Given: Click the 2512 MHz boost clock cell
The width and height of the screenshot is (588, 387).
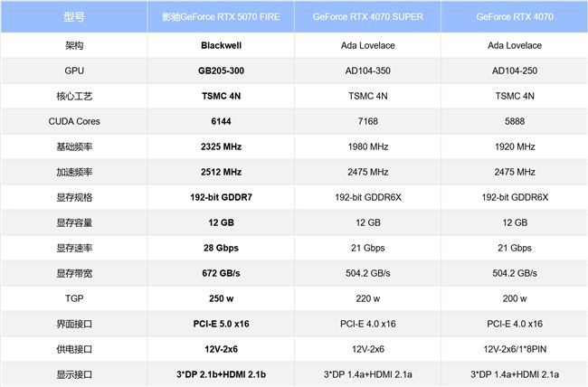Looking at the screenshot, I should click(221, 172).
